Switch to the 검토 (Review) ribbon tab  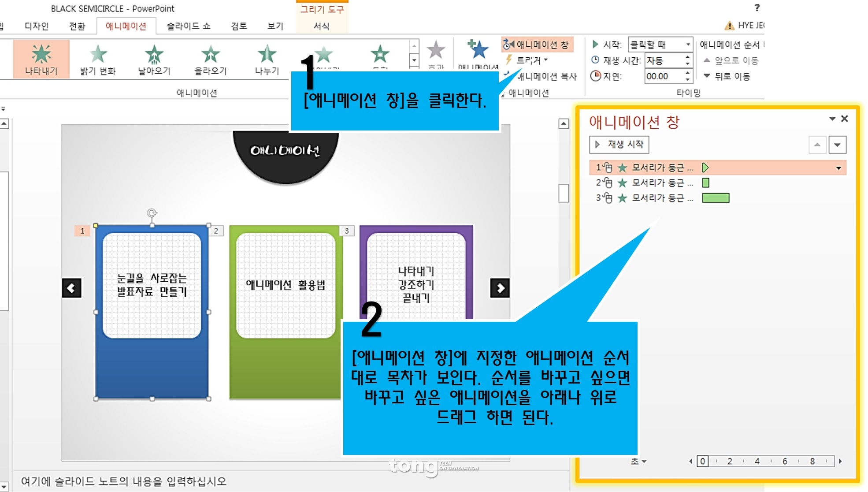tap(239, 26)
